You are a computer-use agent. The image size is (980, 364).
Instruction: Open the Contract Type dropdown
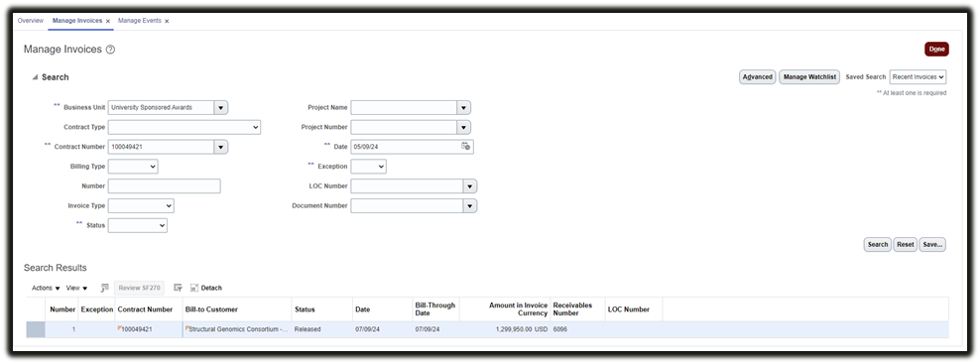point(184,127)
